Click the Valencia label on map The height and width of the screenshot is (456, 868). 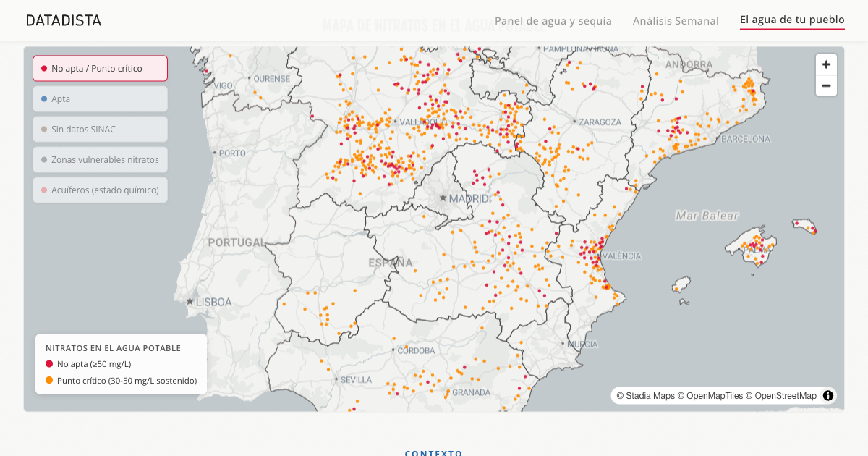(621, 256)
